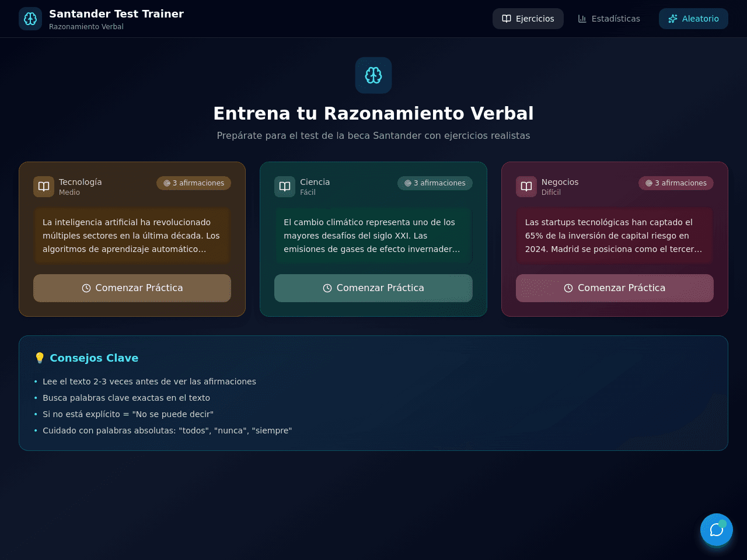The height and width of the screenshot is (560, 747).
Task: Click the Consejos Clave heading
Action: 86,358
